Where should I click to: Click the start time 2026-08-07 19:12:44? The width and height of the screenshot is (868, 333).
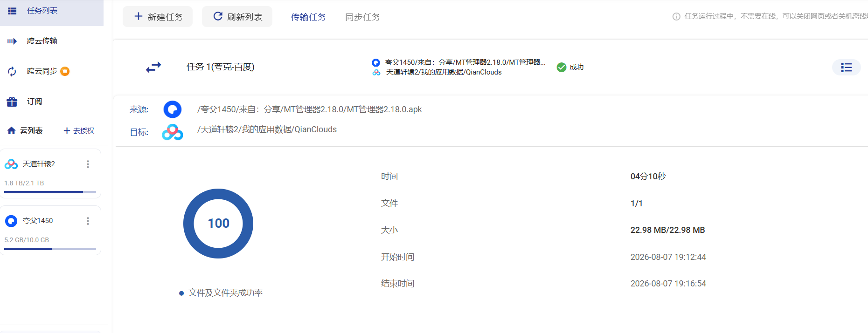coord(668,257)
